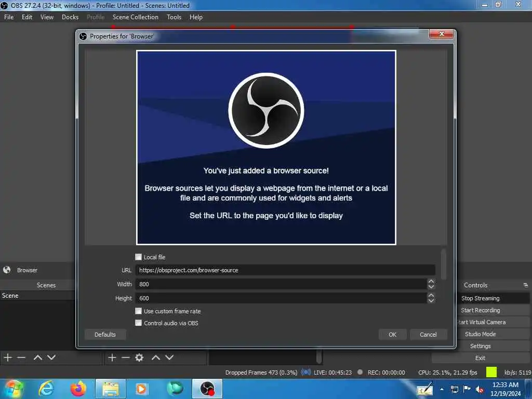
Task: Add a new source with plus icon
Action: [x=112, y=357]
